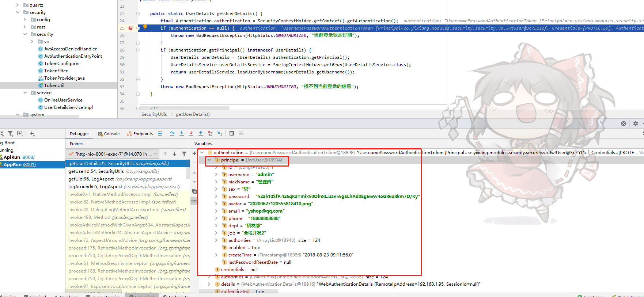Fold the instanceof if-block at line 28
Image resolution: width=644 pixels, height=297 pixels.
coord(138,50)
